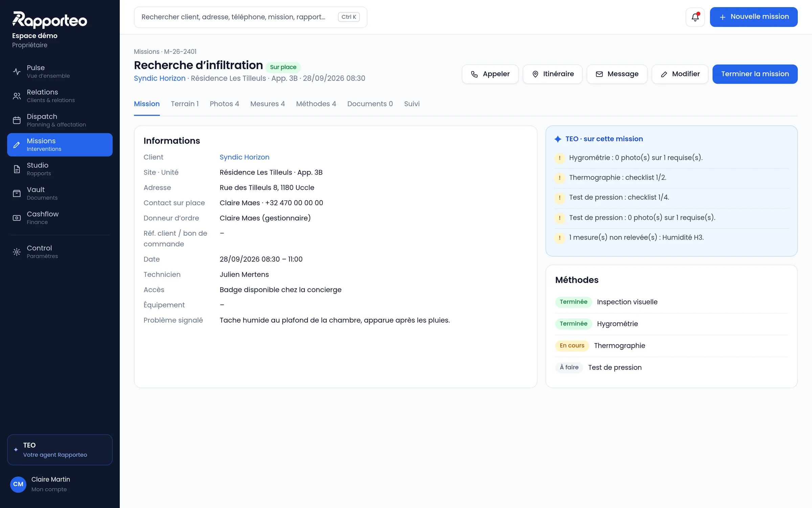
Task: Click the Vault archive icon
Action: pyautogui.click(x=17, y=193)
